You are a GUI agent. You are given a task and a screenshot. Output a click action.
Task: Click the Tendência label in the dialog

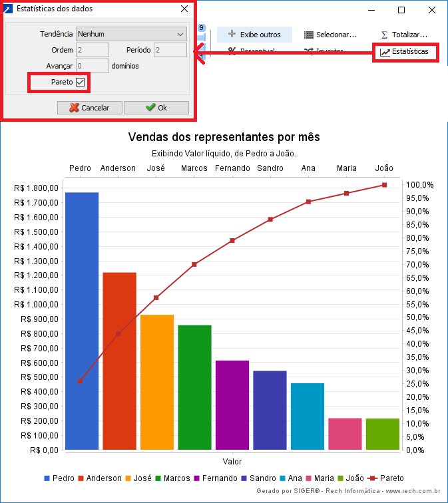pos(56,34)
